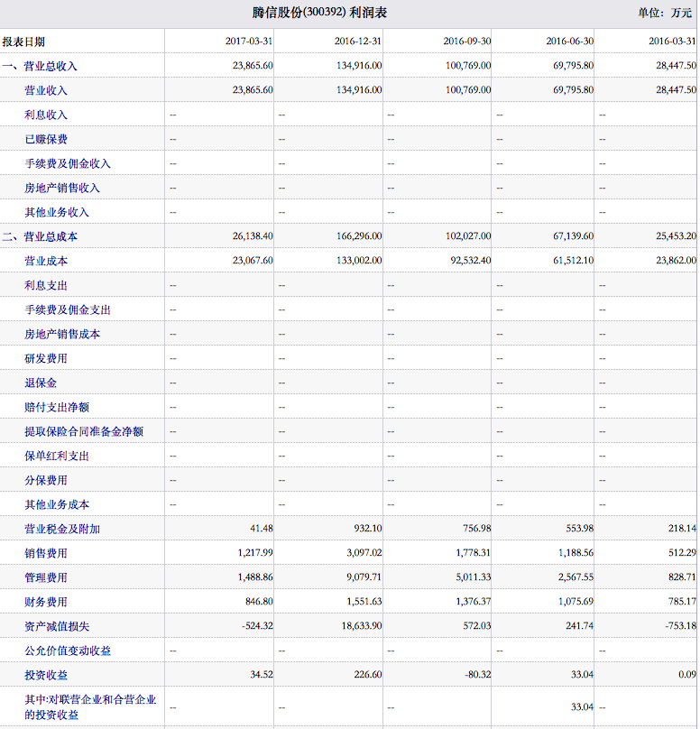Click 营业税金及附加 value 756.98
Image resolution: width=700 pixels, height=729 pixels.
coord(477,529)
